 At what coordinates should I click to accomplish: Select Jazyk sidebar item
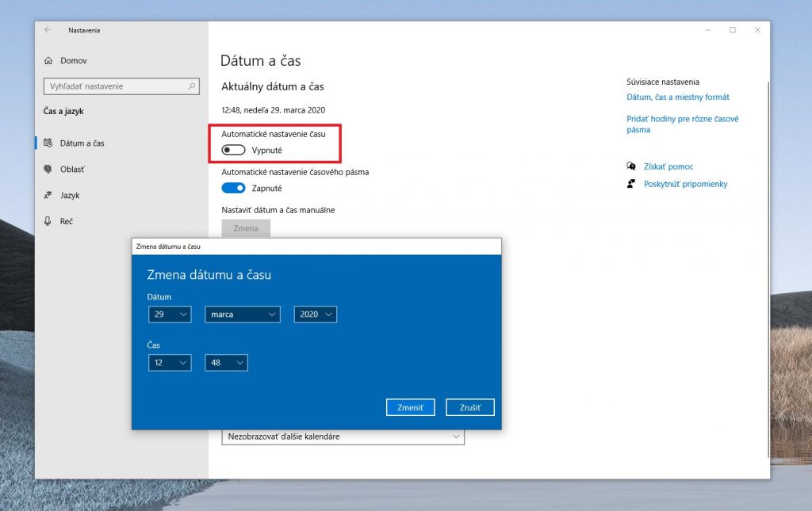[x=70, y=195]
